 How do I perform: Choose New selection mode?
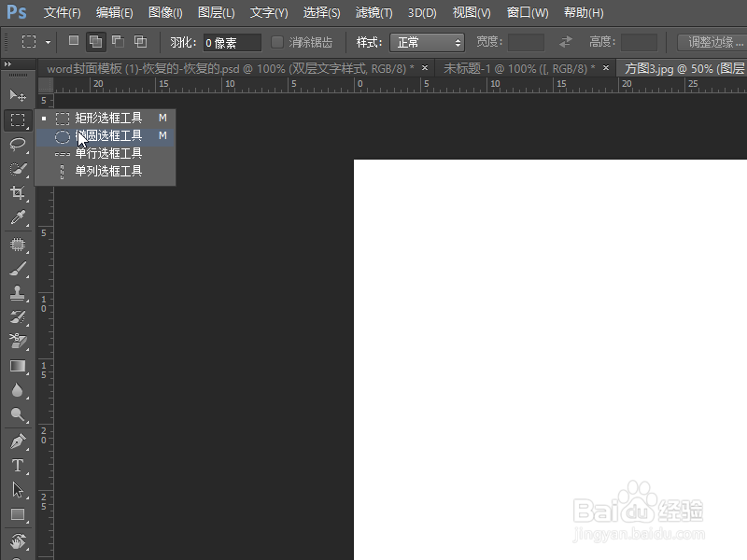[x=74, y=41]
